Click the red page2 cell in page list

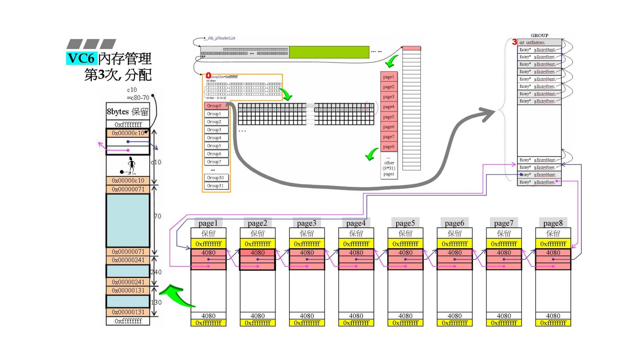[x=389, y=87]
